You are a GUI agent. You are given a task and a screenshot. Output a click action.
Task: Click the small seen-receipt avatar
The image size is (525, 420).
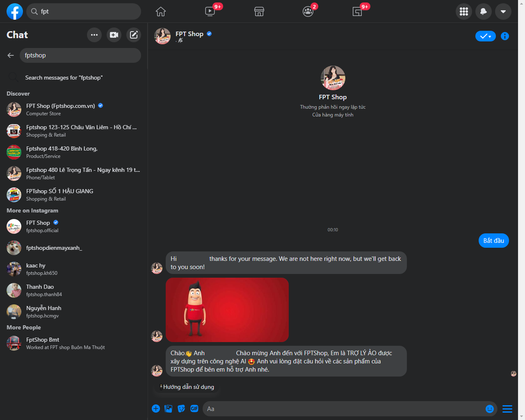tap(514, 374)
